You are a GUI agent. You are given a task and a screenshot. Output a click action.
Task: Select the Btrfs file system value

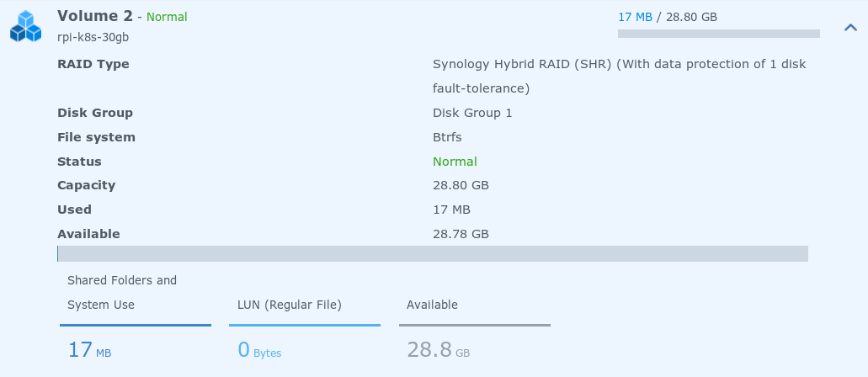pos(447,137)
